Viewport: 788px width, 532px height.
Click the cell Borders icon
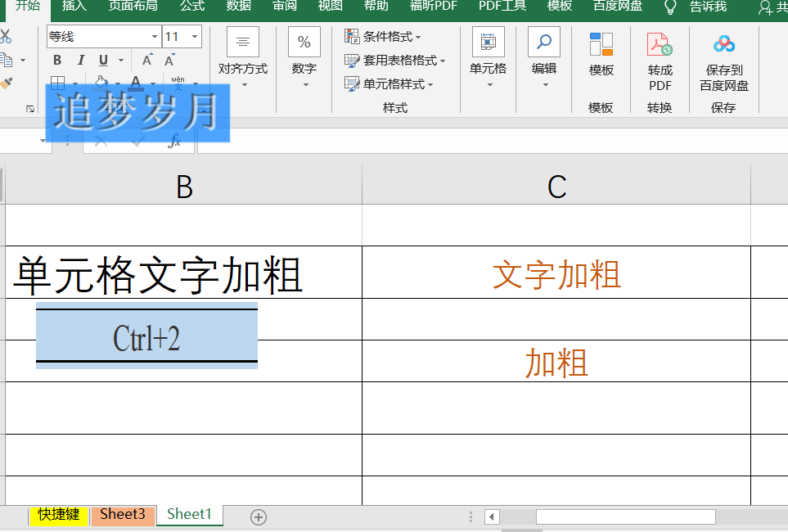58,83
